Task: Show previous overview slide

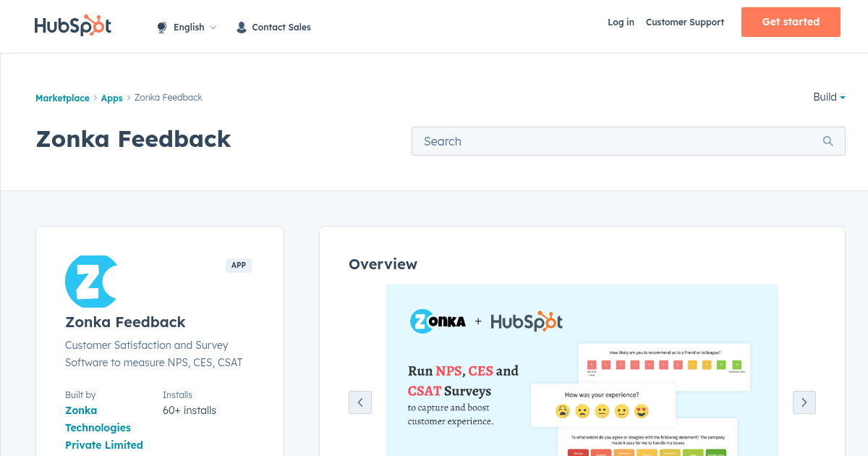Action: coord(360,402)
